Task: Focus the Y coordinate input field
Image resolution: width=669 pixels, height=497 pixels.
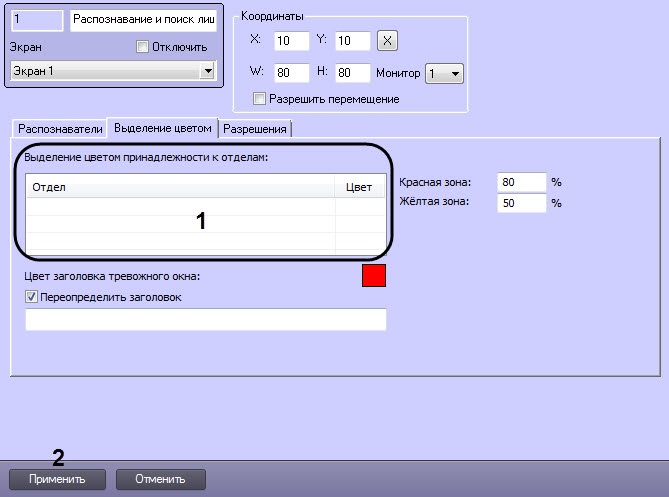Action: click(353, 41)
